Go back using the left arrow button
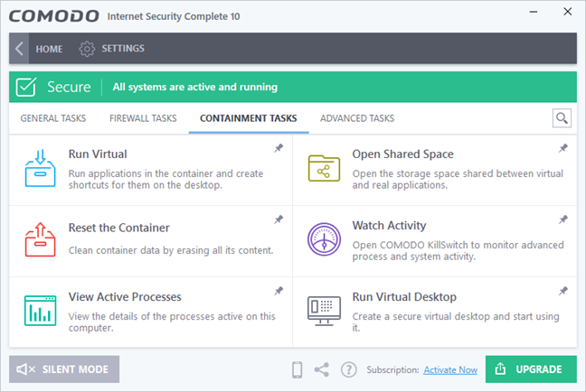 point(20,49)
